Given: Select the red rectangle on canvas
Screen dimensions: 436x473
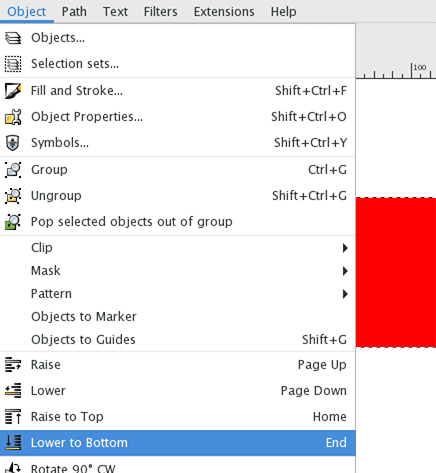Looking at the screenshot, I should pyautogui.click(x=396, y=272).
